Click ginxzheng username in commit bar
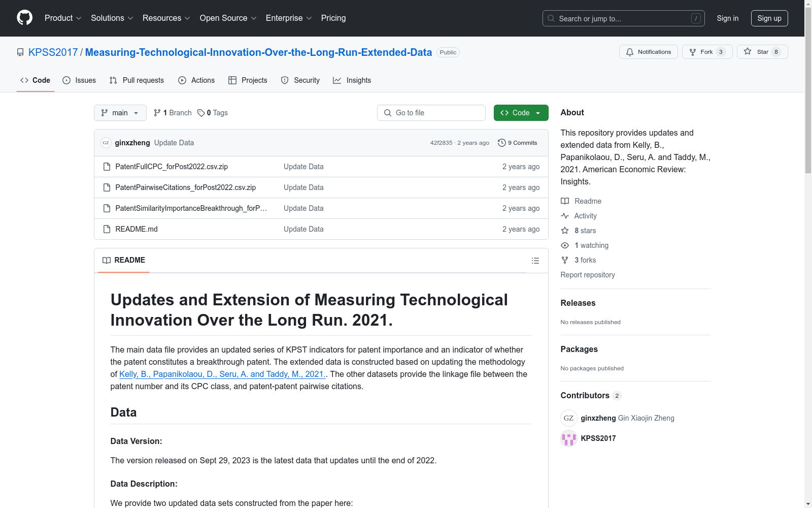 (x=132, y=143)
